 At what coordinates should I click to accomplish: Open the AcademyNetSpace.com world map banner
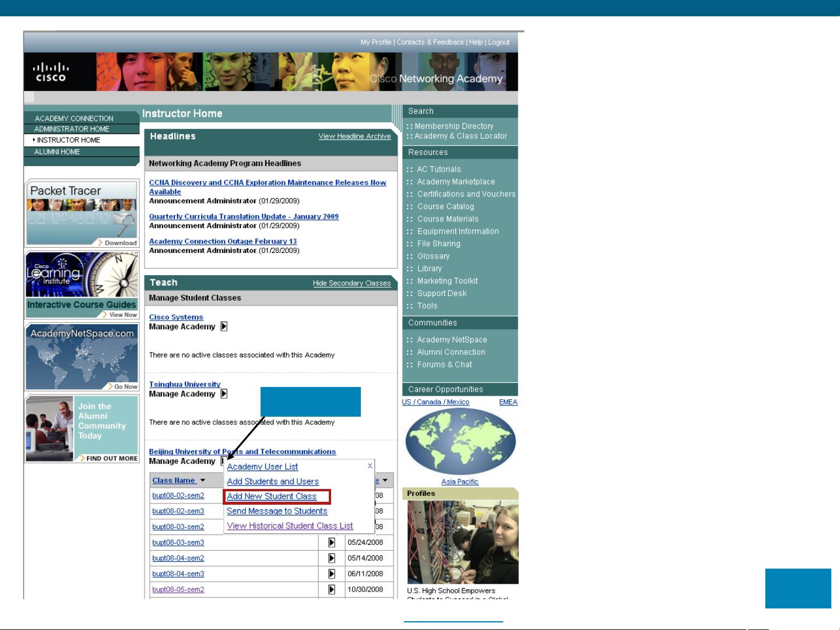point(82,357)
